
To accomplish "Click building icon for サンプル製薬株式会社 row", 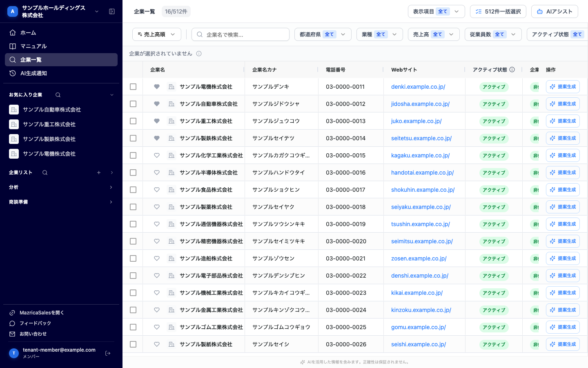I will pos(171,207).
